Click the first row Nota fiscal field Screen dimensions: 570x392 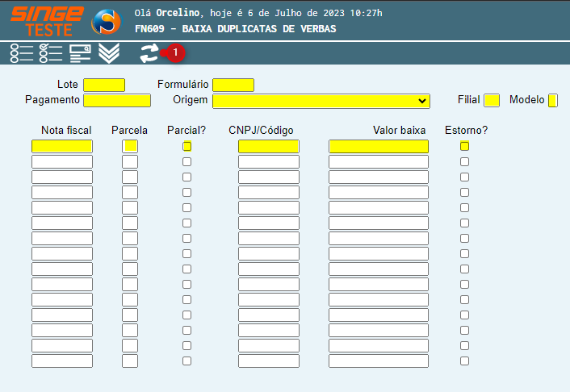[x=62, y=146]
